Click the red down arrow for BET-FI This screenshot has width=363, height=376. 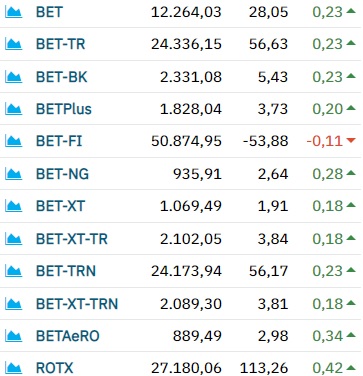coord(351,140)
